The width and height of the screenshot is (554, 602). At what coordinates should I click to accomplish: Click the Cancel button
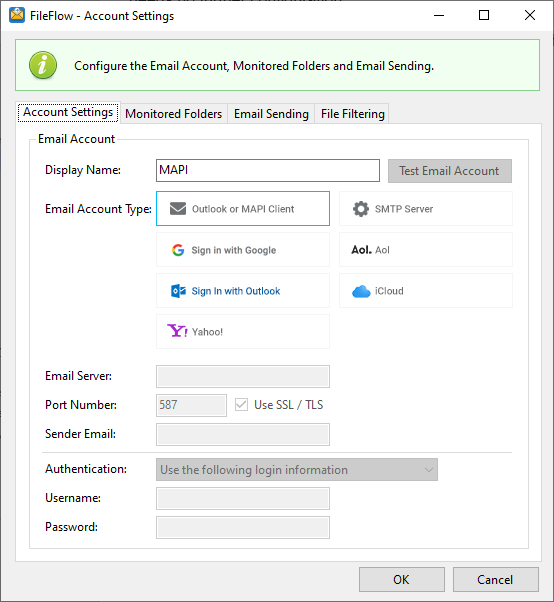pos(495,579)
